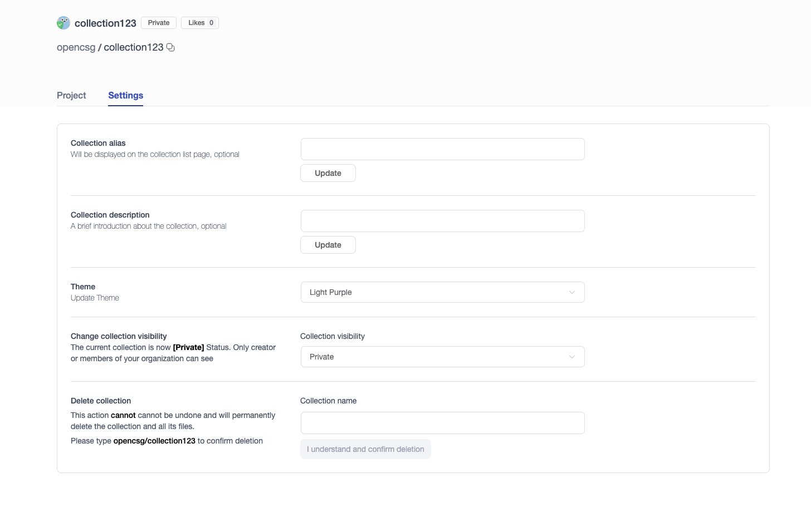This screenshot has width=811, height=532.
Task: Click the chevron arrow in visibility selector
Action: pyautogui.click(x=571, y=357)
